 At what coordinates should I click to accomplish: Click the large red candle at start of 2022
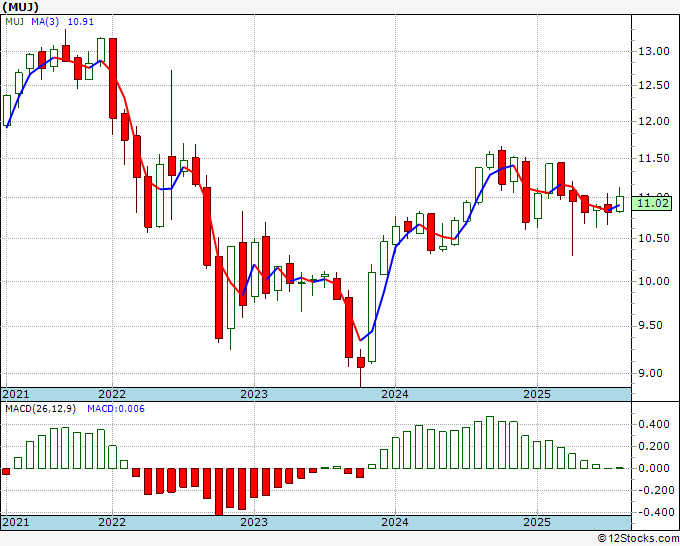[113, 78]
